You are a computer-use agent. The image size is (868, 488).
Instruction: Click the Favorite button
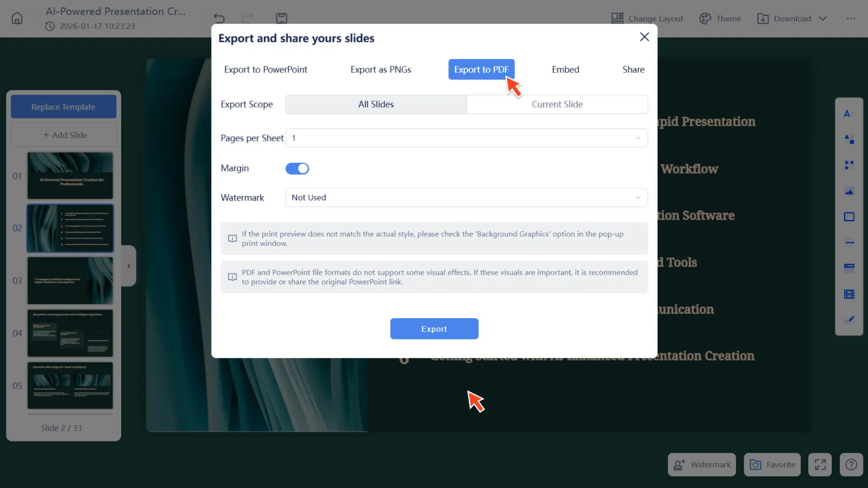(772, 465)
